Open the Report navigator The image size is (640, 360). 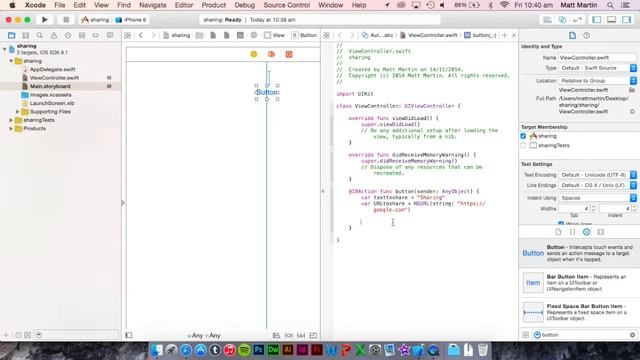110,36
